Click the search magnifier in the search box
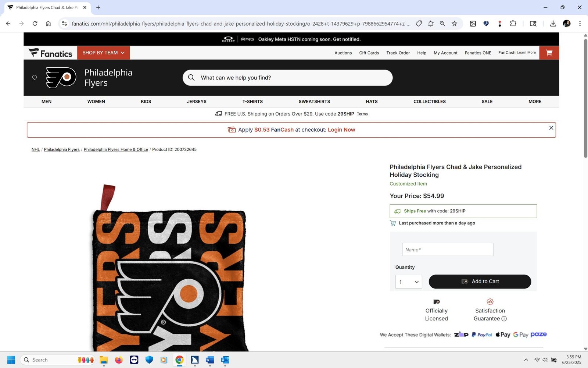Viewport: 588px width, 368px height. tap(191, 78)
